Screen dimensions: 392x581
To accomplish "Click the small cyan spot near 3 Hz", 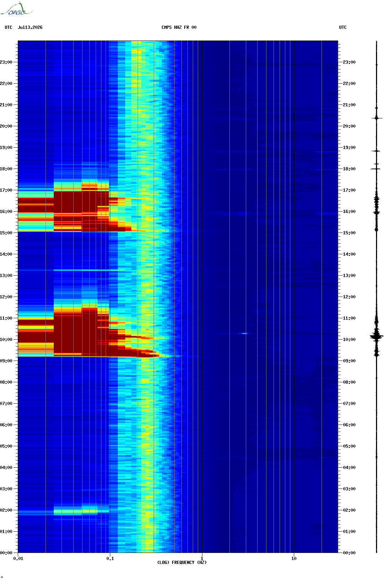I will coord(245,334).
